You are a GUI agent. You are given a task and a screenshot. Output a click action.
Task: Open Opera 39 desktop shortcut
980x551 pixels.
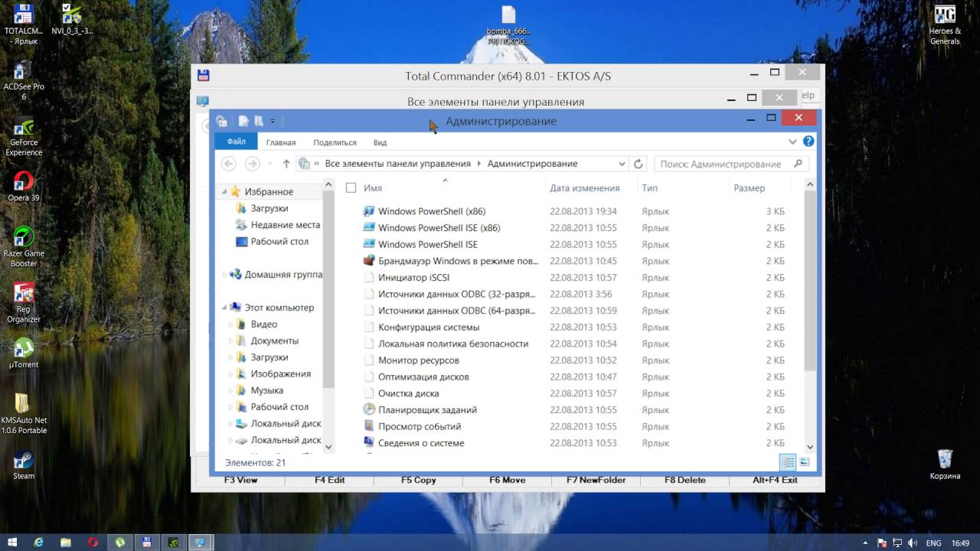[24, 186]
